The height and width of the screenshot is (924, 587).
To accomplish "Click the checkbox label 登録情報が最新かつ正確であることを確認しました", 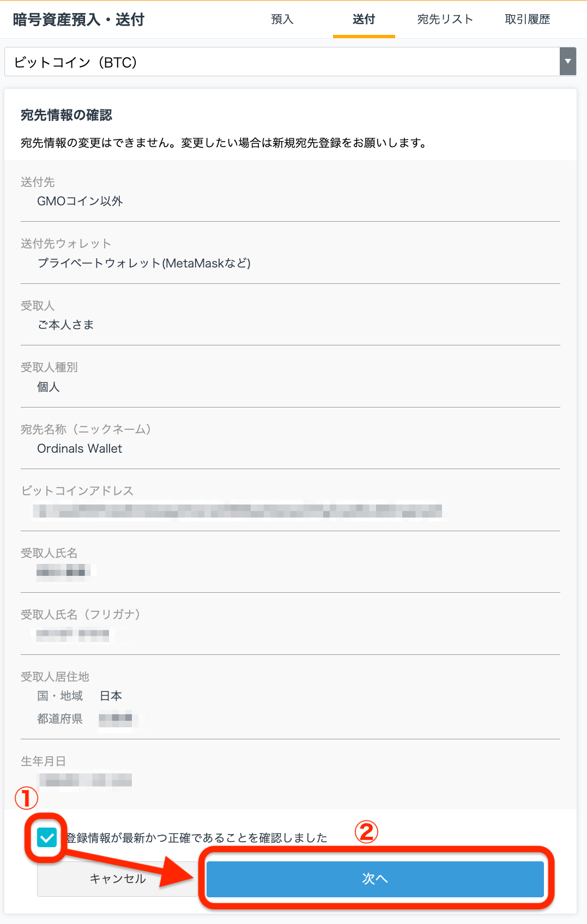I will tap(197, 838).
